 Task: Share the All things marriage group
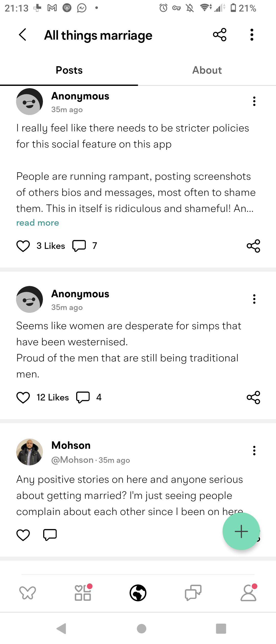point(220,35)
